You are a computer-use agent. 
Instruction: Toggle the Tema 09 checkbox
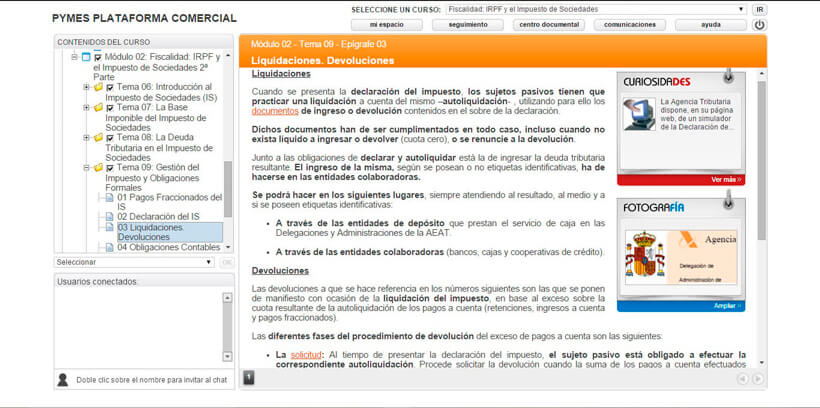pos(110,168)
